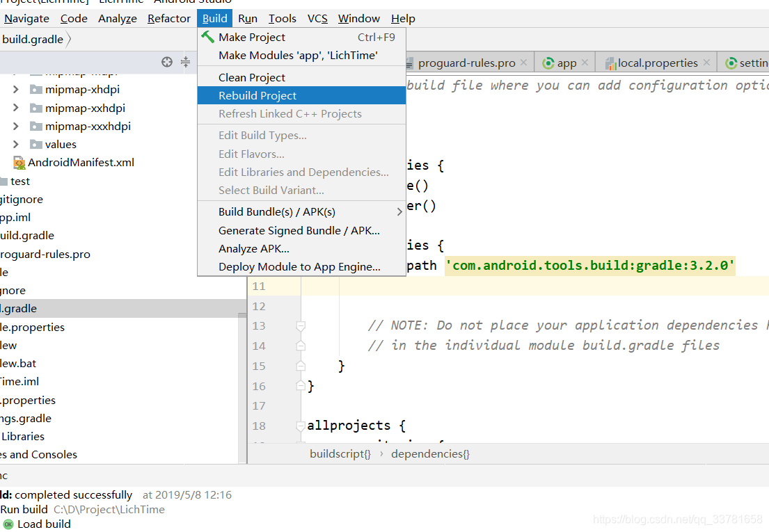Image resolution: width=769 pixels, height=532 pixels.
Task: Click the gradle icon on app tab
Action: coord(548,63)
